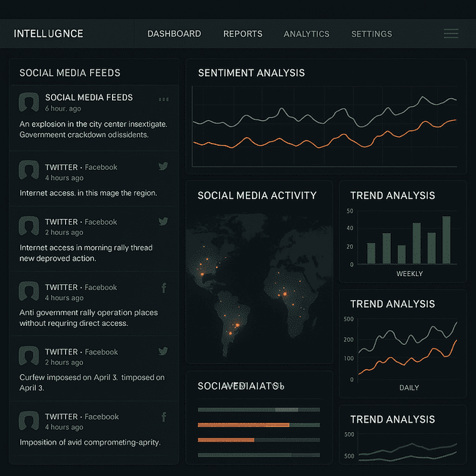This screenshot has width=476, height=476.
Task: Open the Settings tab
Action: pos(371,34)
